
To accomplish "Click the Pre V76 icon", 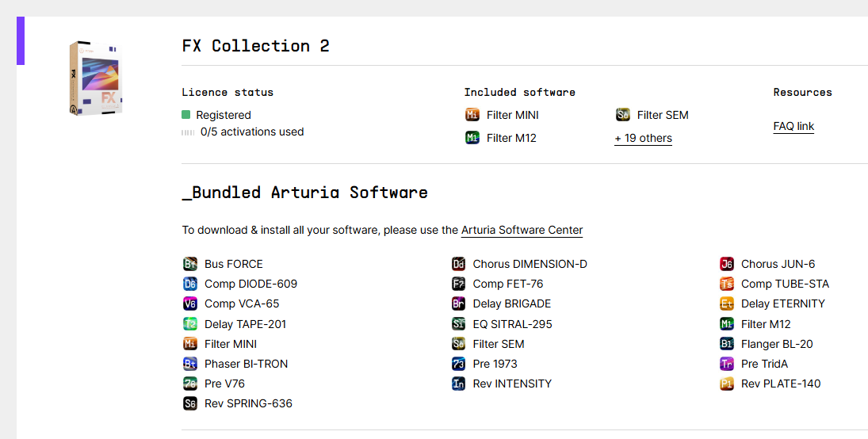I will 190,384.
